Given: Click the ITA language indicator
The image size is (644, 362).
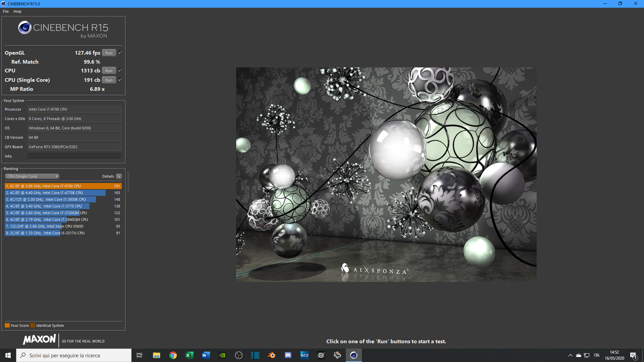Looking at the screenshot, I should (597, 355).
